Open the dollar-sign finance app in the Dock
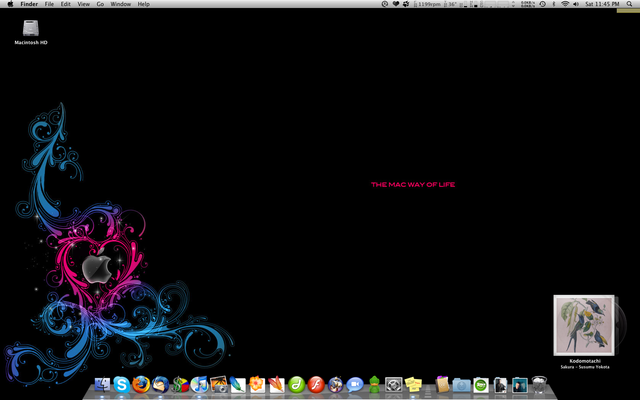640x400 pixels. coord(180,384)
